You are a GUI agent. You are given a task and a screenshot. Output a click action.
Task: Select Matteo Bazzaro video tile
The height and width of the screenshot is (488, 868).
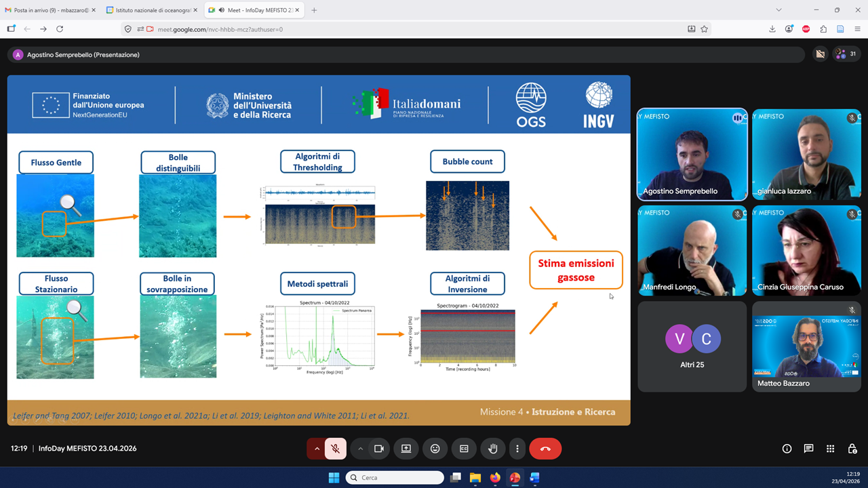806,346
